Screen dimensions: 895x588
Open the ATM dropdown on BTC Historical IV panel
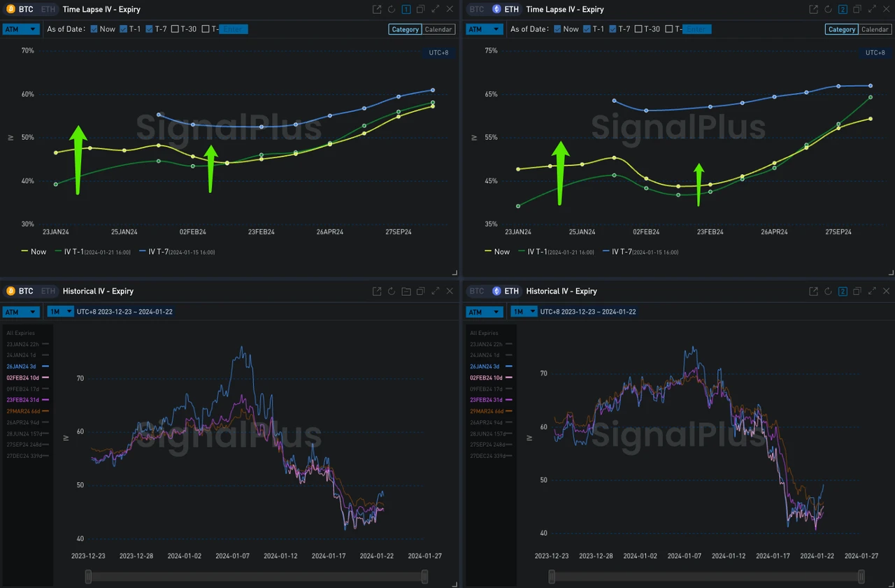click(x=22, y=312)
